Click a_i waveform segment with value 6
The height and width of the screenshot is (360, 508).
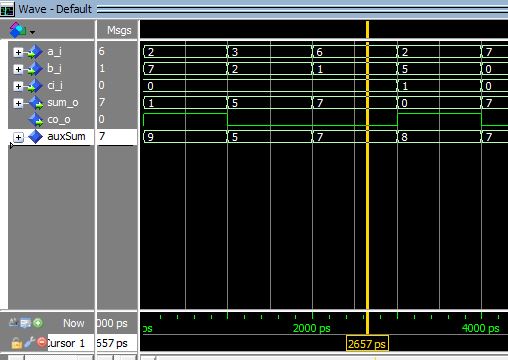[355, 52]
